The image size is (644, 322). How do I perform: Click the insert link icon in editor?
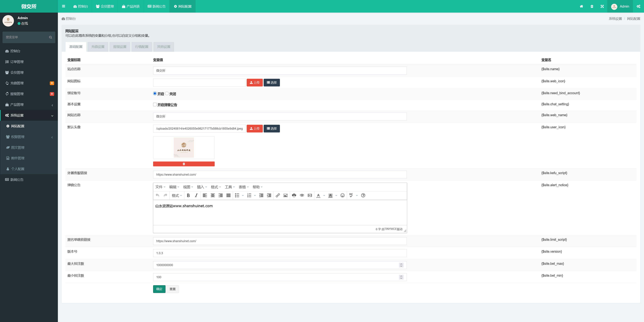[x=278, y=195]
